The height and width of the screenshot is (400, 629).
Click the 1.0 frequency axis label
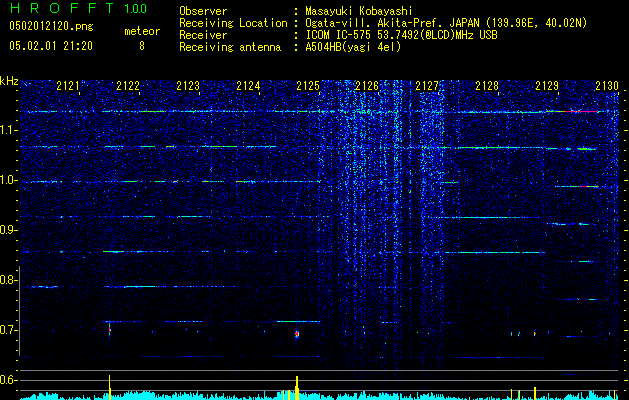click(8, 180)
